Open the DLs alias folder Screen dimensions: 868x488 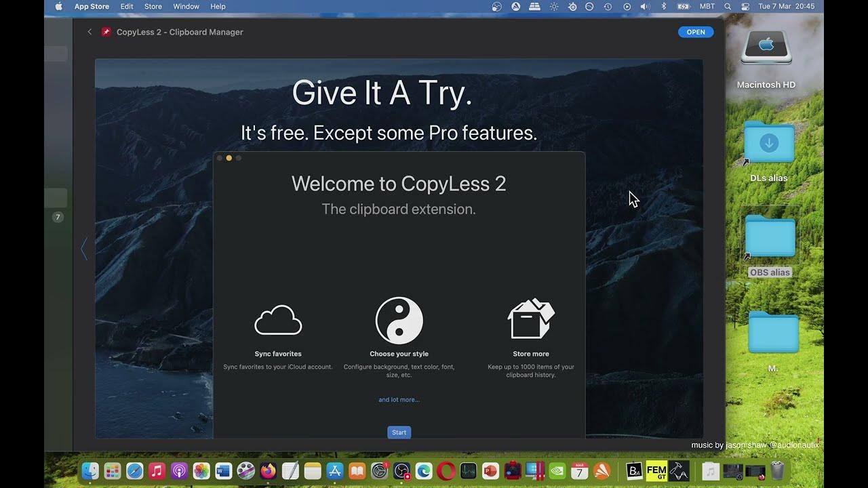pos(769,142)
